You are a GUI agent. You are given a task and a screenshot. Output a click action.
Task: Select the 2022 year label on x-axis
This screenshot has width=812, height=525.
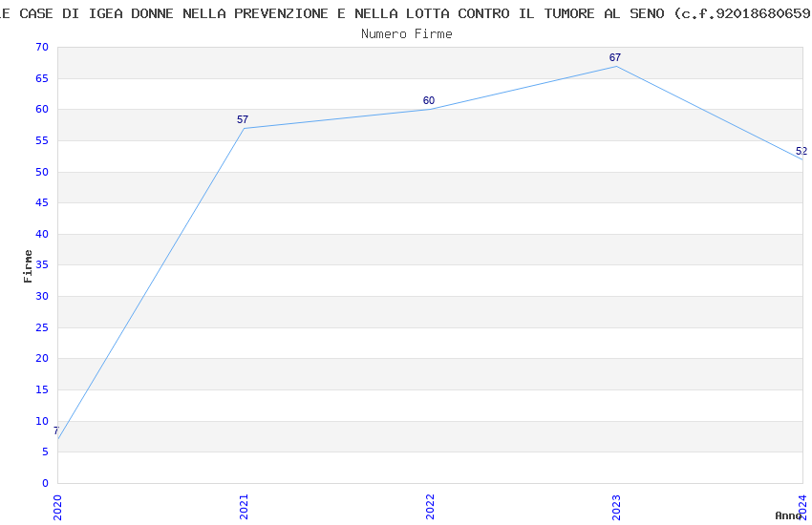(x=430, y=505)
